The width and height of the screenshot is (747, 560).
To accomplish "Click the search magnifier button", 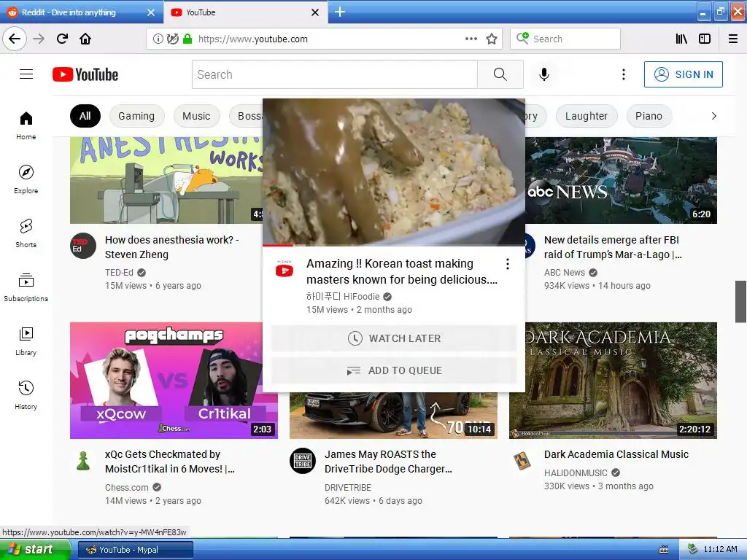I will [500, 74].
